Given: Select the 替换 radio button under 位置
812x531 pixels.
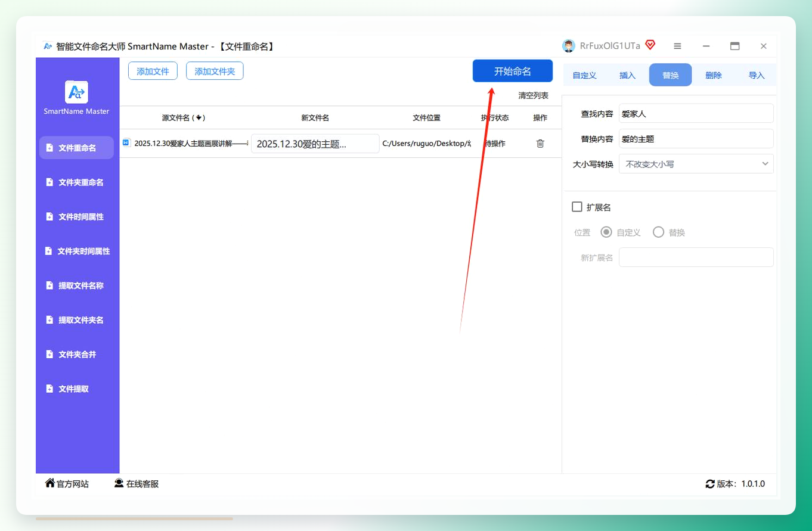Looking at the screenshot, I should [658, 232].
